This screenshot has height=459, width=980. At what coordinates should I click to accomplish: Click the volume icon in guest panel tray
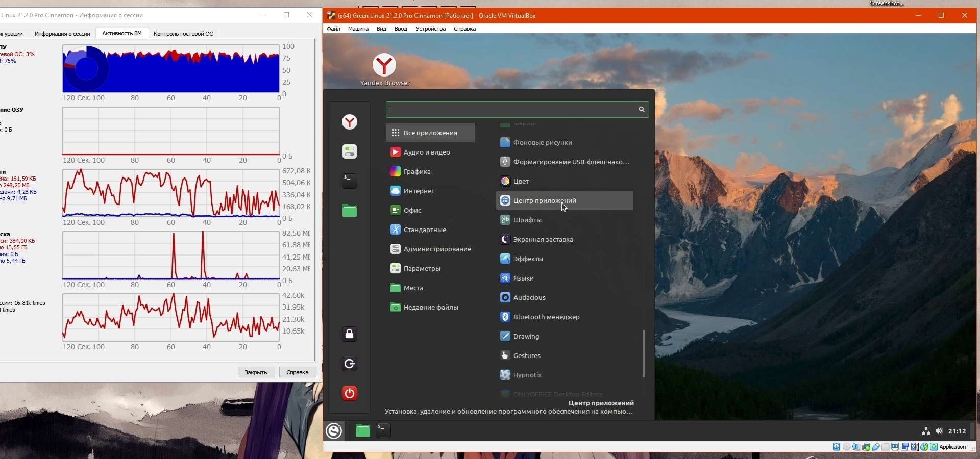coord(939,431)
